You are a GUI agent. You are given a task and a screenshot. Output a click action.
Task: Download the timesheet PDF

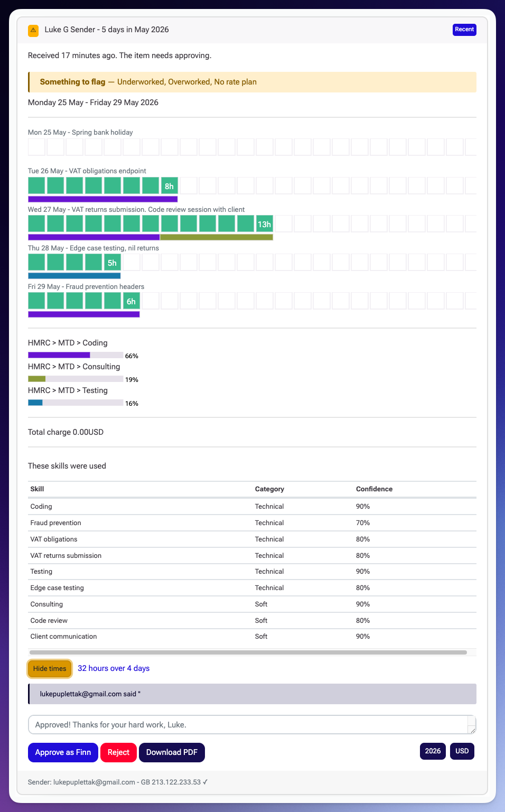(172, 752)
